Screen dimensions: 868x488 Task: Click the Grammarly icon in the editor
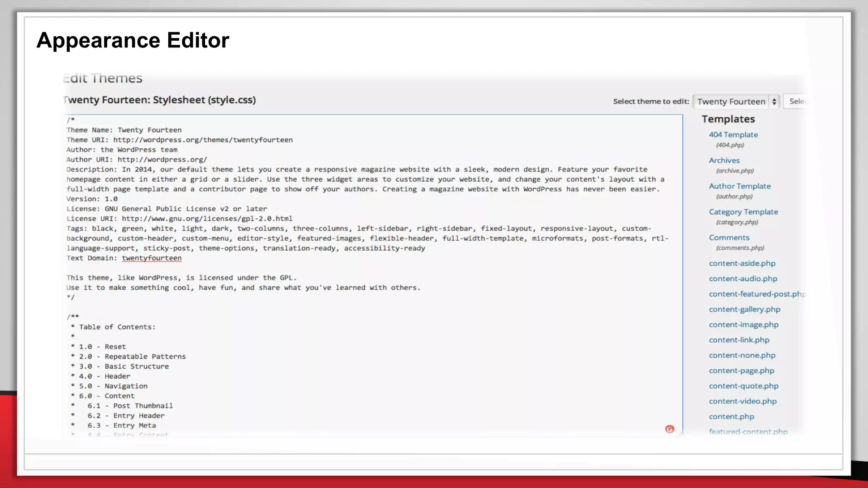click(x=670, y=429)
